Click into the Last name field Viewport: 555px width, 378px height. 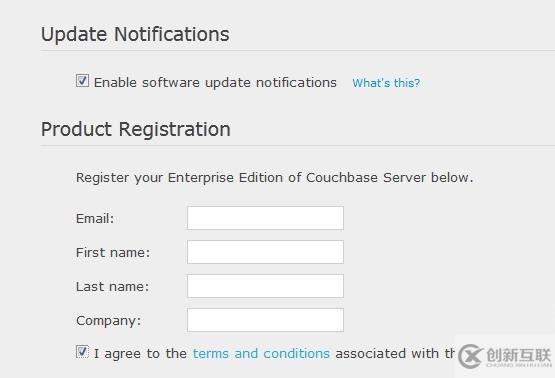265,286
